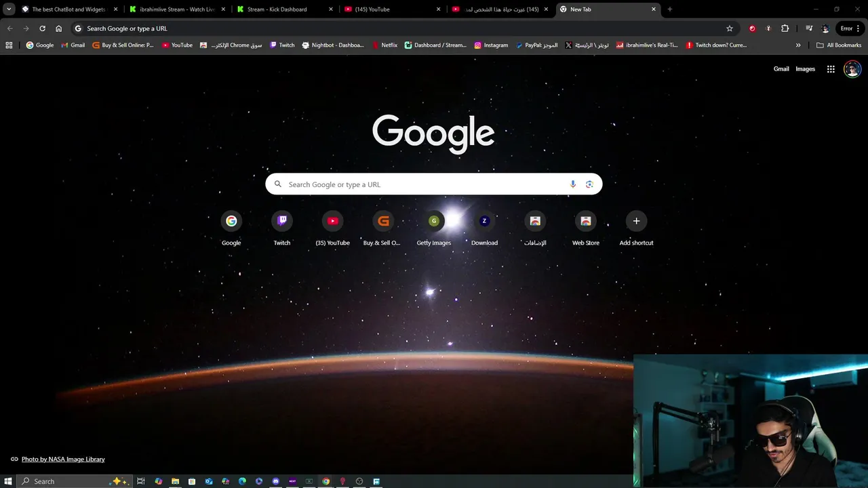Open the Gmail bookmark in bookmarks bar
This screenshot has width=868, height=488.
(73, 45)
